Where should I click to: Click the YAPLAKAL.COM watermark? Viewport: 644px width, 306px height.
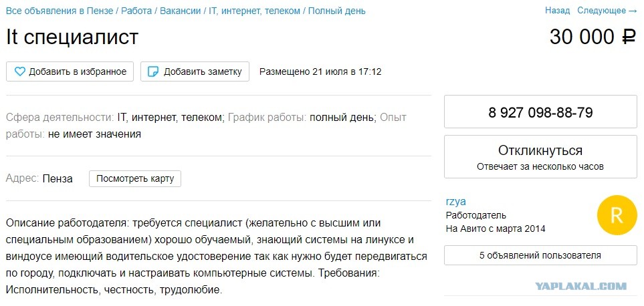click(x=580, y=287)
